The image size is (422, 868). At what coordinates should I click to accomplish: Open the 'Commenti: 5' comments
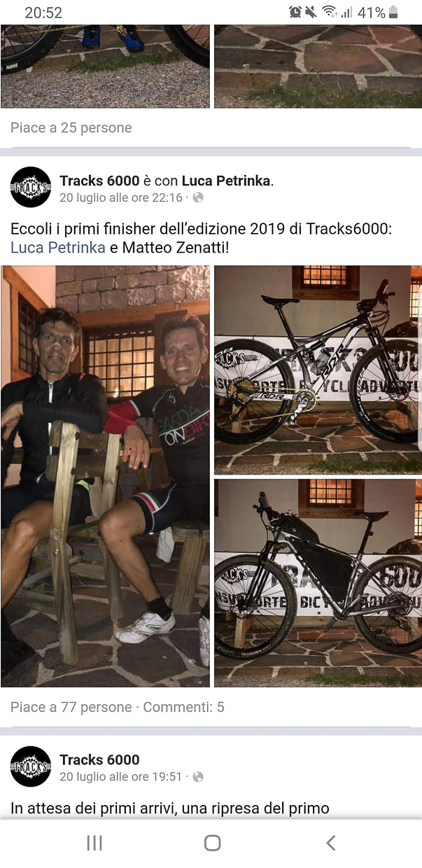click(184, 707)
